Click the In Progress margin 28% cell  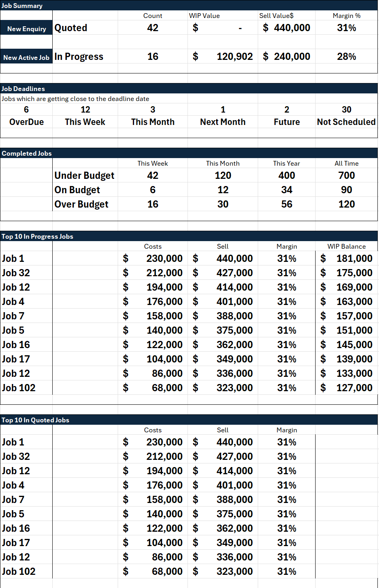pyautogui.click(x=346, y=57)
